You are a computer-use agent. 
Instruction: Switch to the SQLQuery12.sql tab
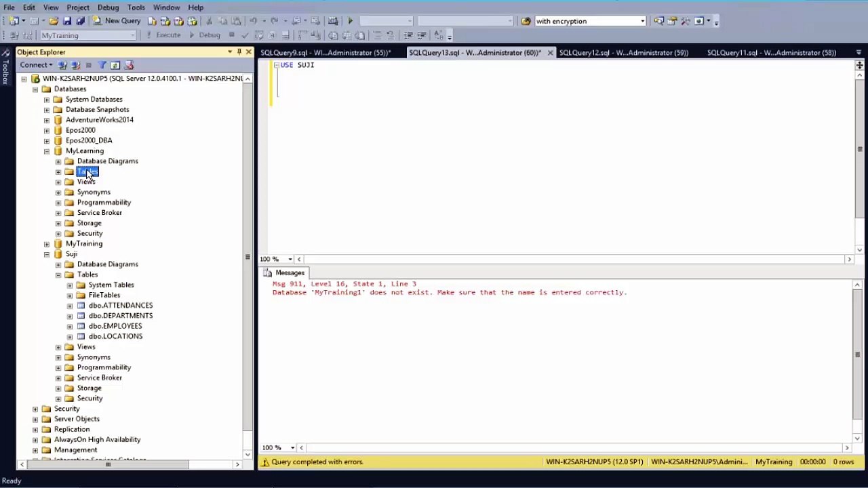pyautogui.click(x=623, y=52)
